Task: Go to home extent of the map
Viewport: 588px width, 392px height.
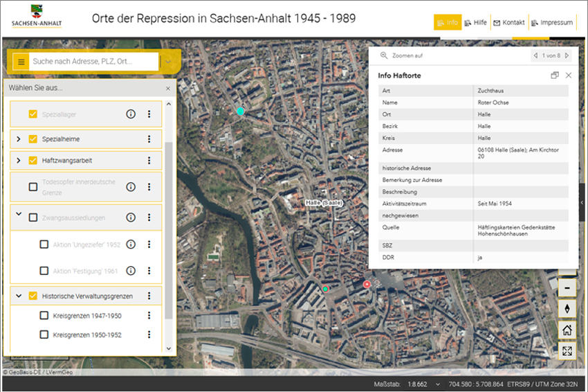Action: (x=567, y=330)
